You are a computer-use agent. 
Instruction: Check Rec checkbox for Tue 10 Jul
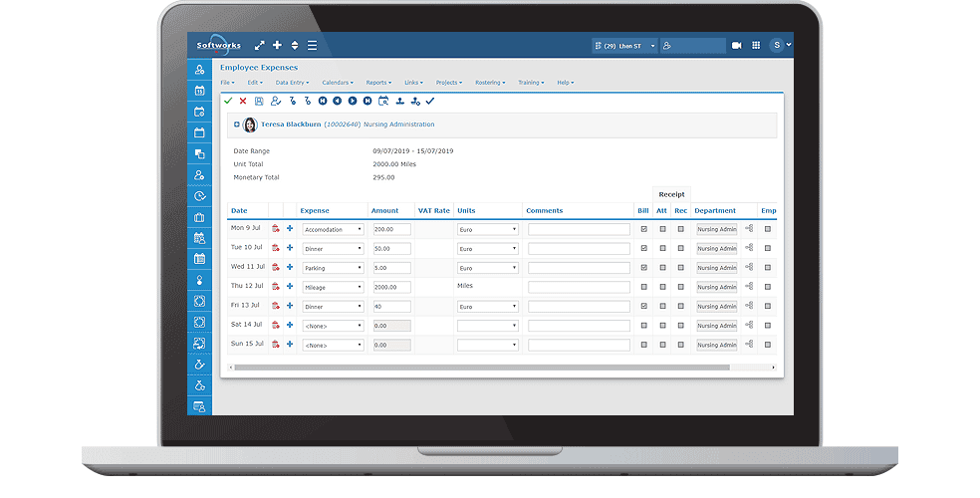[680, 248]
